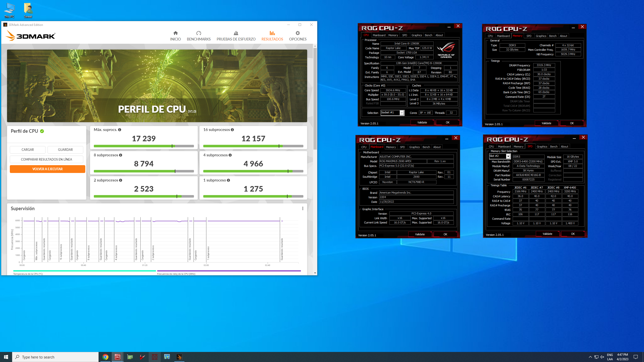
Task: Click the green check next to Perfil de CPU
Action: point(42,131)
